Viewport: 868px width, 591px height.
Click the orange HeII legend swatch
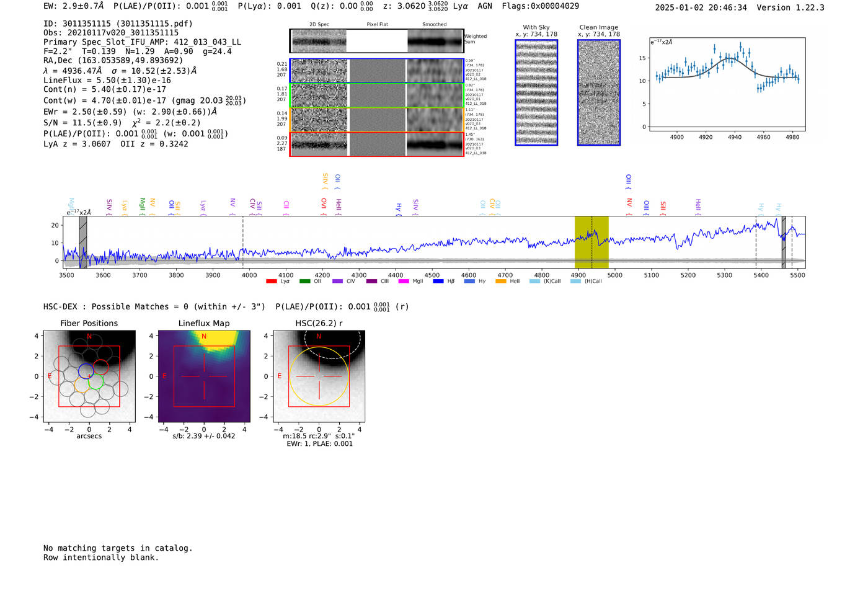tap(501, 282)
